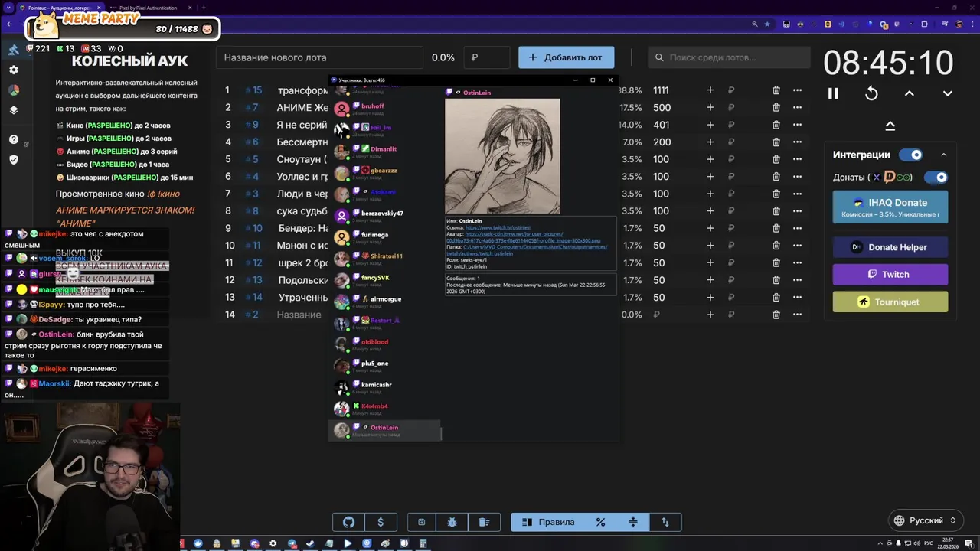Click the save lots icon in bottom bar
Image resolution: width=980 pixels, height=551 pixels.
click(421, 522)
